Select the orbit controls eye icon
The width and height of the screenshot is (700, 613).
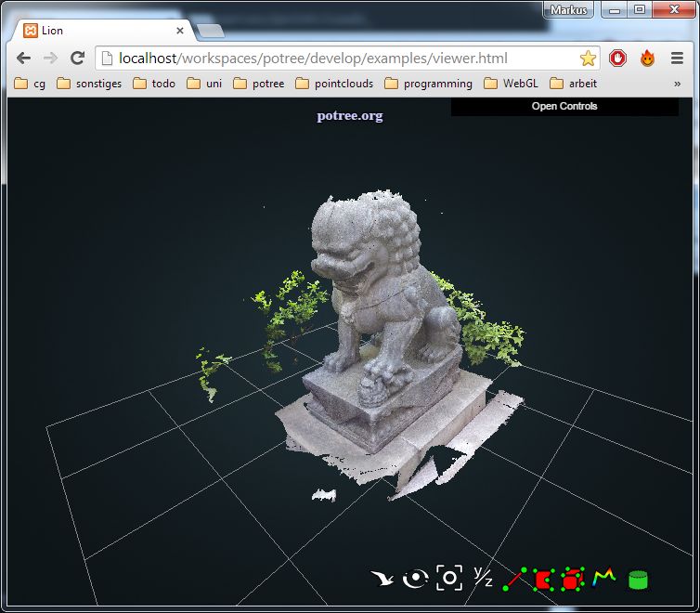[415, 579]
